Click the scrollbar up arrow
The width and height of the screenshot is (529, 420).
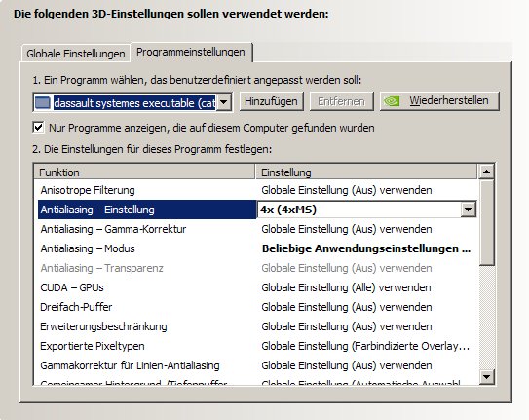[486, 172]
